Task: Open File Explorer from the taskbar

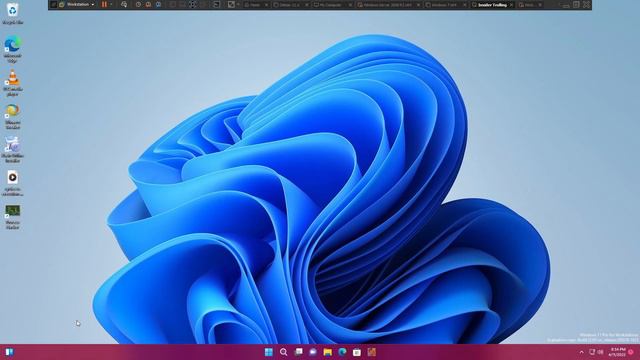Action: coord(327,352)
